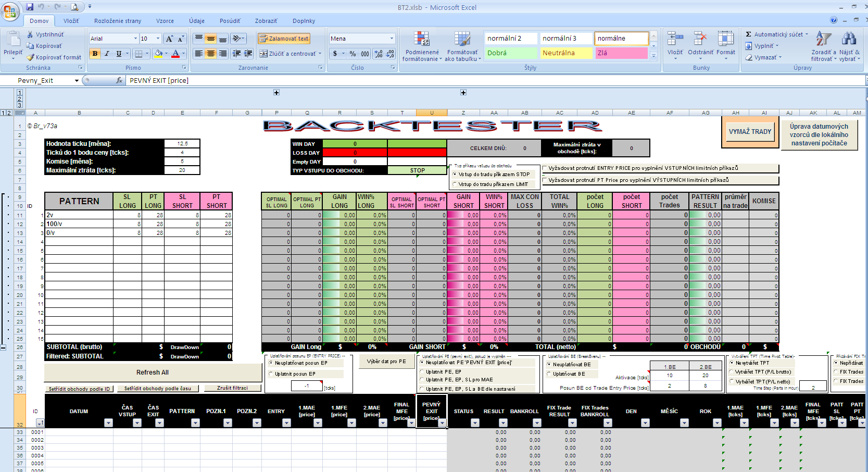Click 'Setřídit obchody podle ID' button
Viewport: 868px width, 472px height.
pyautogui.click(x=79, y=389)
